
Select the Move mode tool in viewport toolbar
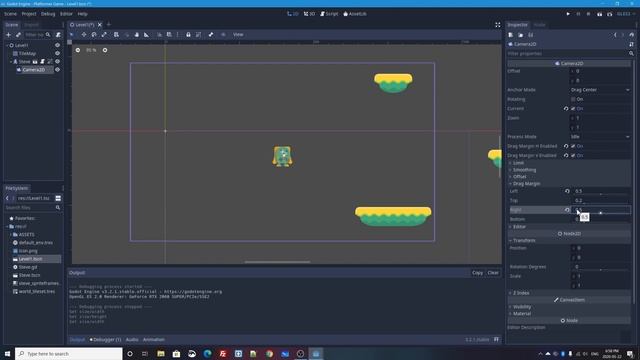click(84, 35)
